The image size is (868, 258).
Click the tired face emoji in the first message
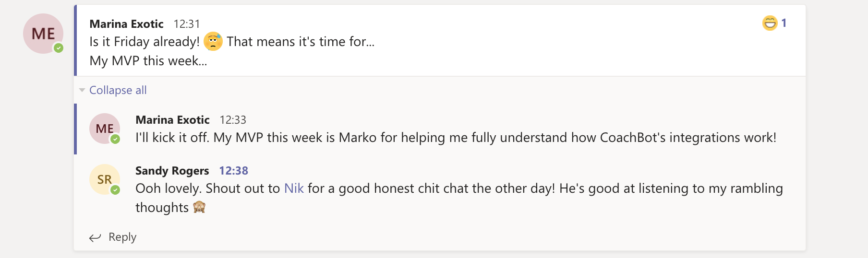(x=213, y=41)
